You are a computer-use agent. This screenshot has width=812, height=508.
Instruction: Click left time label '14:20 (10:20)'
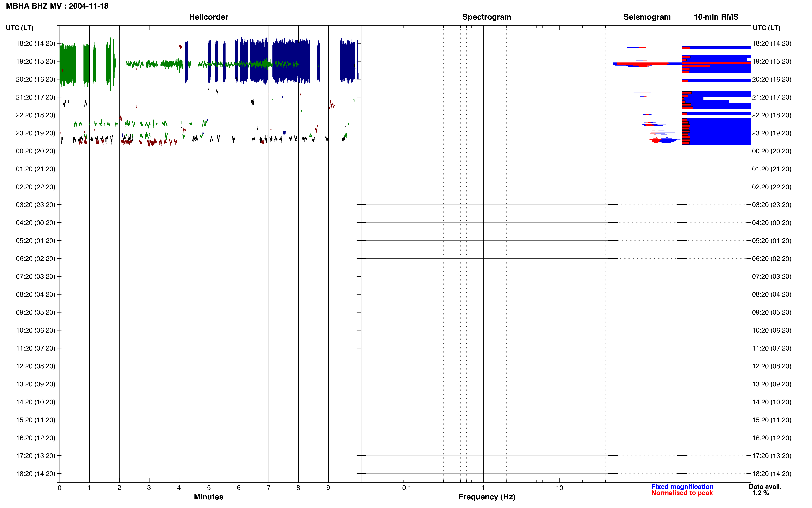(36, 402)
